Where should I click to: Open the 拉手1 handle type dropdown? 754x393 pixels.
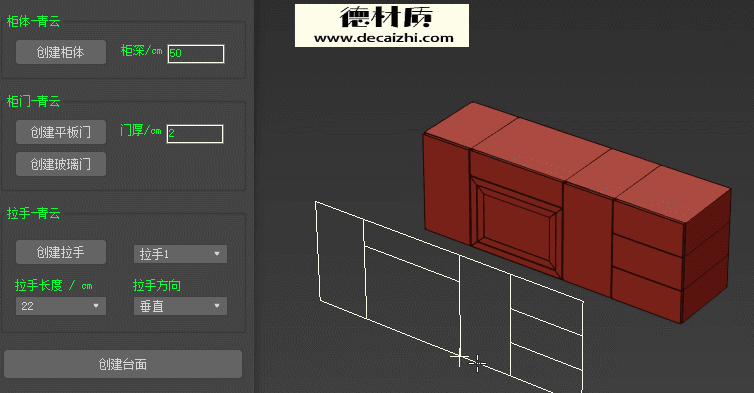pos(180,254)
